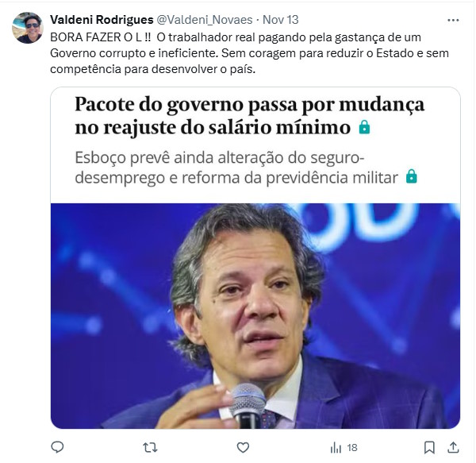476x463 pixels.
Task: Click the bar chart analytics icon
Action: pyautogui.click(x=336, y=448)
